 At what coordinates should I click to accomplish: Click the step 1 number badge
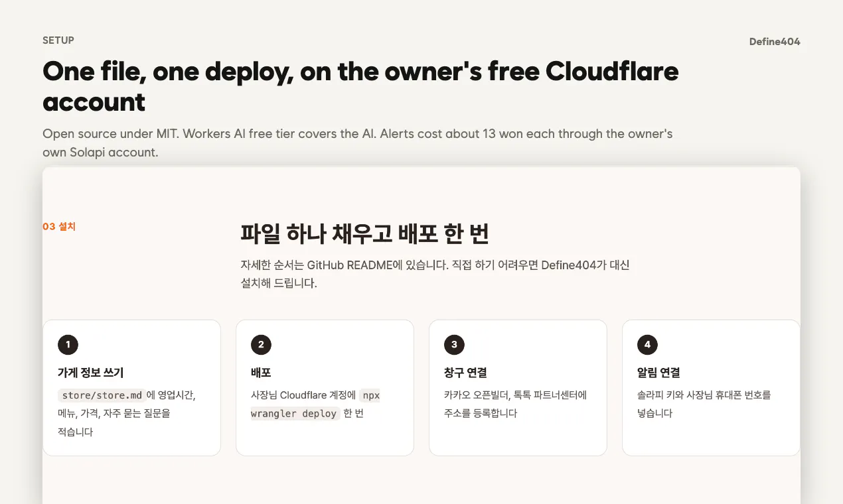68,345
